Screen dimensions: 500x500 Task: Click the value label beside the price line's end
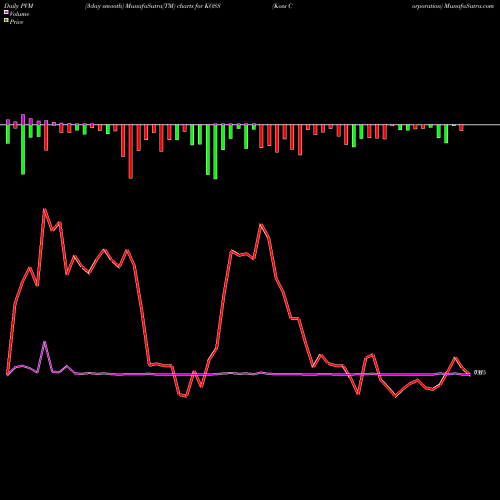[x=480, y=373]
